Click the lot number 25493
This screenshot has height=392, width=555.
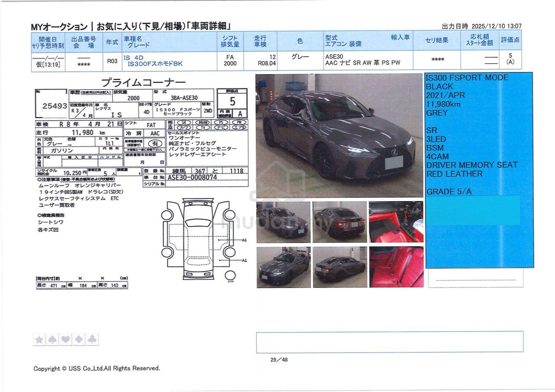point(54,106)
